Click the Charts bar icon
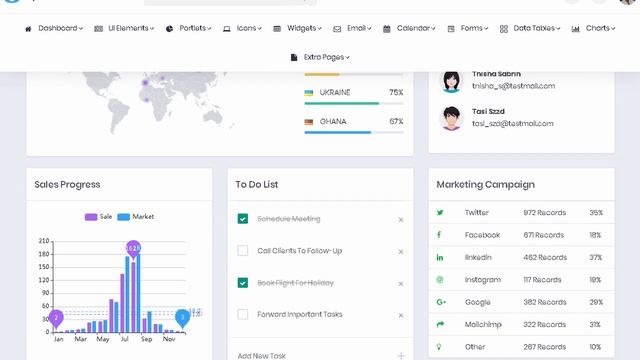The width and height of the screenshot is (640, 360). pos(576,29)
